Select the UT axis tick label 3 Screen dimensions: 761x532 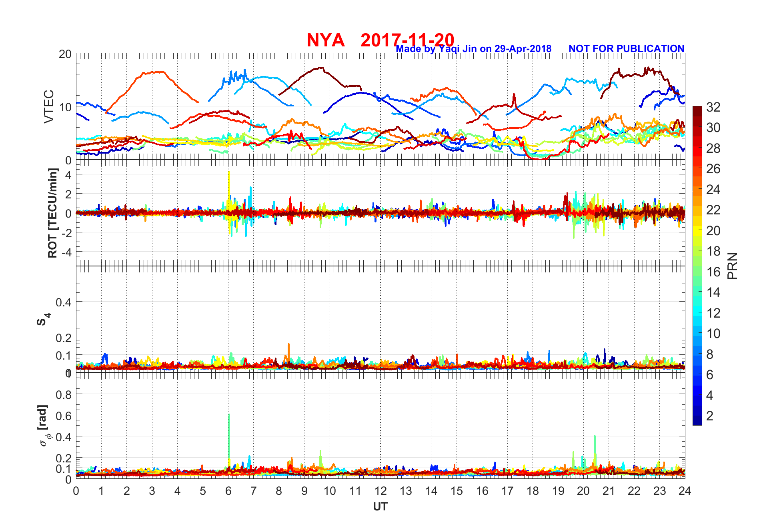(152, 491)
